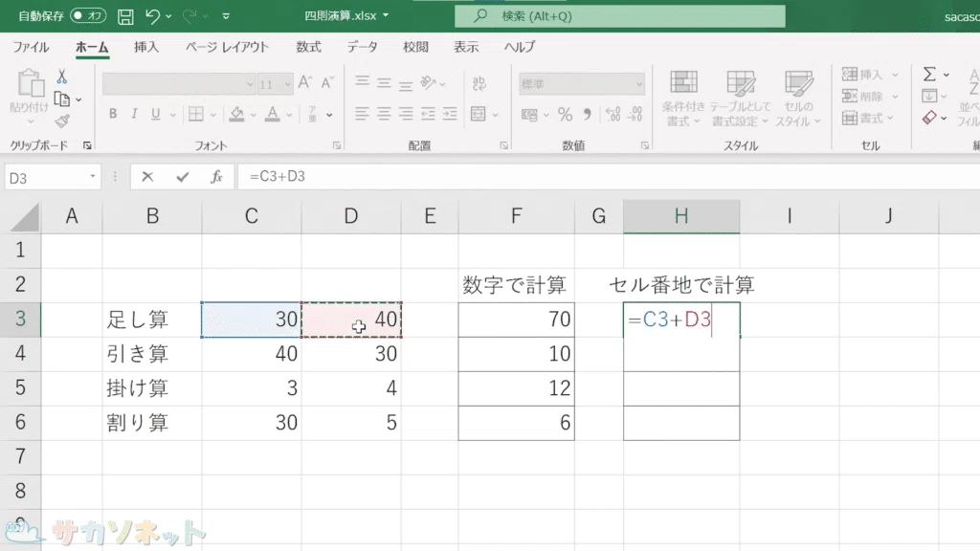
Task: Click the Insert Function fx button
Action: coord(216,177)
